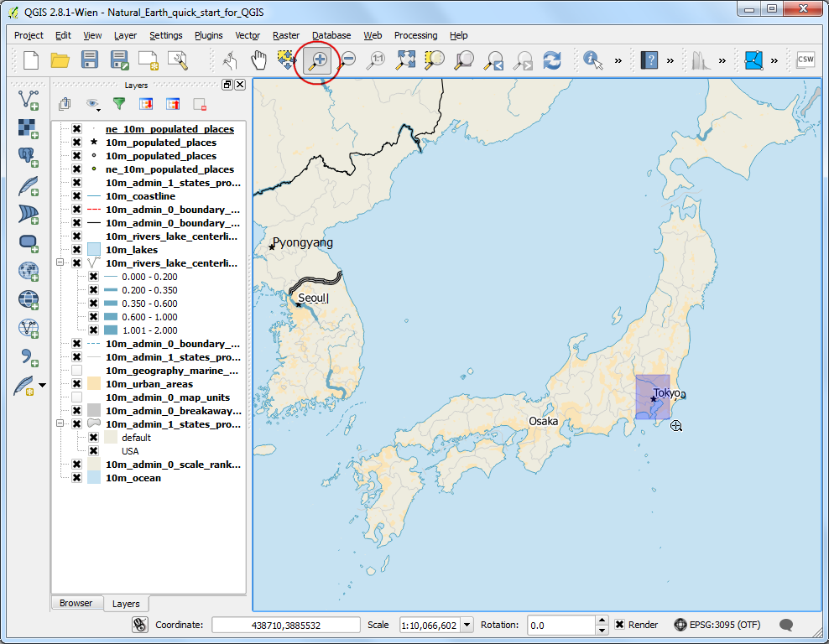Open the Raster menu
This screenshot has width=829, height=644.
286,35
